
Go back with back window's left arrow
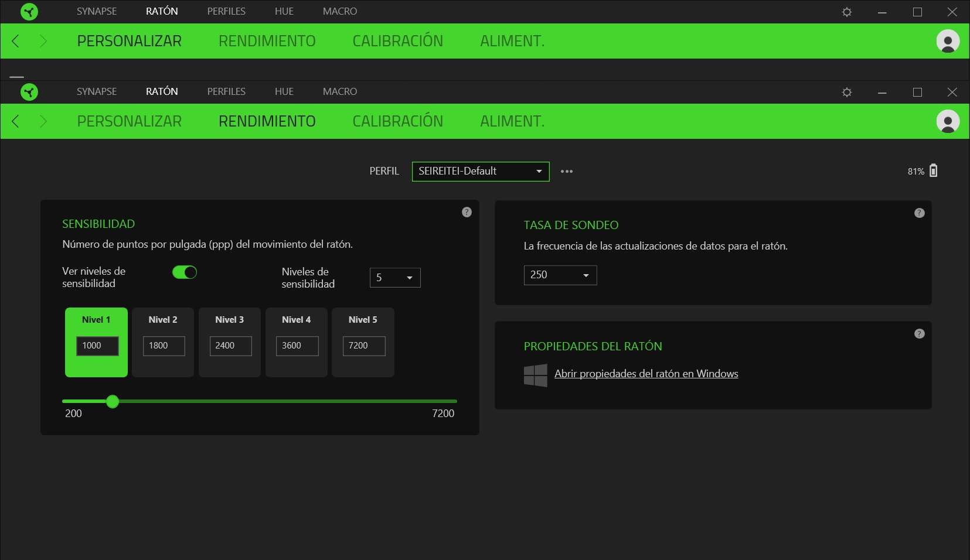click(16, 41)
